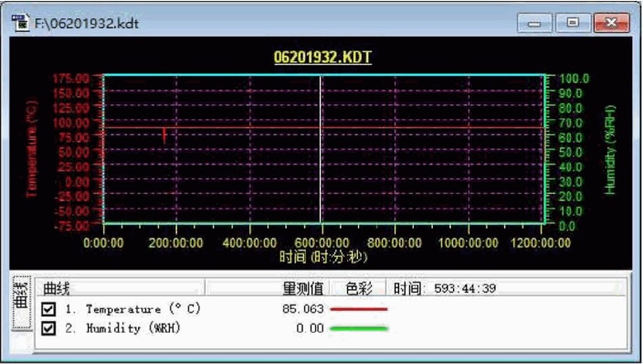Maximize the 06201932.kdt window
The height and width of the screenshot is (364, 644).
(x=573, y=23)
